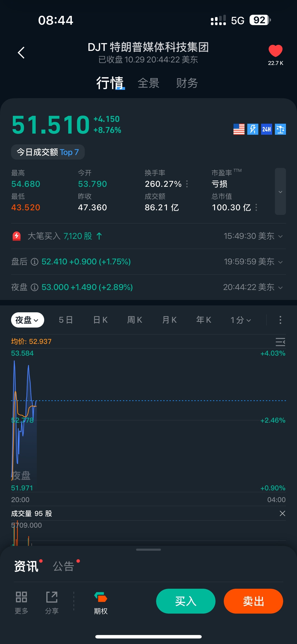Tap the 夜盘 53.000 price text
The width and height of the screenshot is (297, 644).
coord(87,287)
